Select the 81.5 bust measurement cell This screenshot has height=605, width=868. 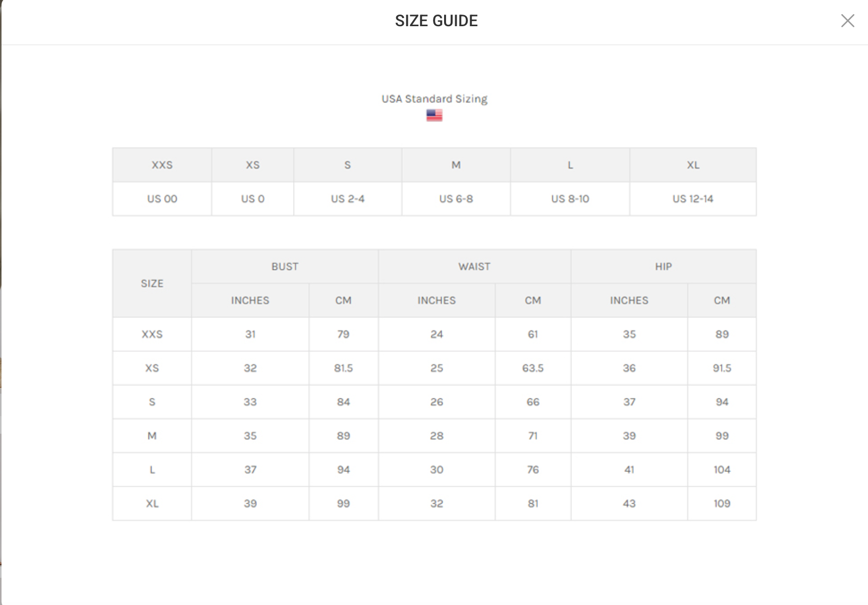(343, 368)
